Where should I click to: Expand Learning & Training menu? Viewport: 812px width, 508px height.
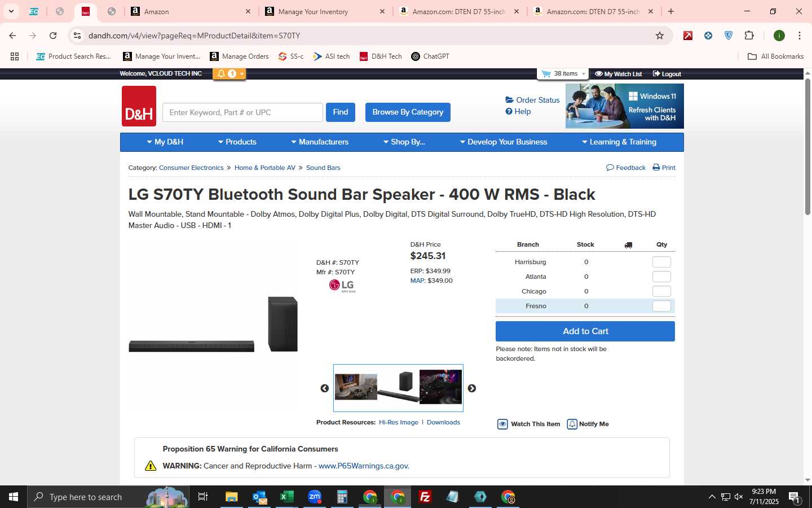tap(619, 142)
